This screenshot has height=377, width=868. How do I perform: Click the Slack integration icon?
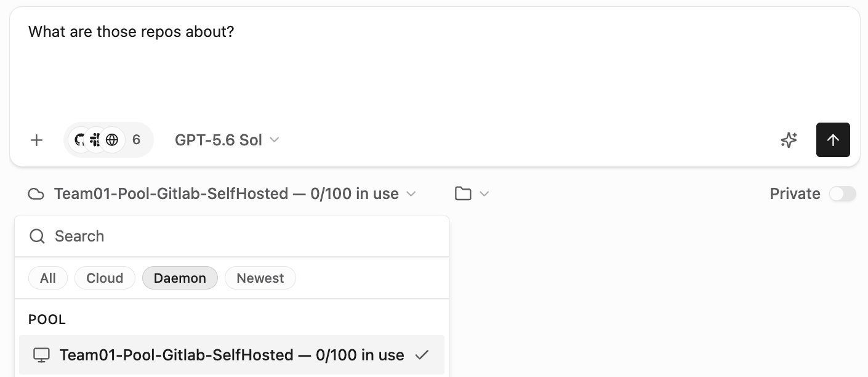pyautogui.click(x=95, y=140)
